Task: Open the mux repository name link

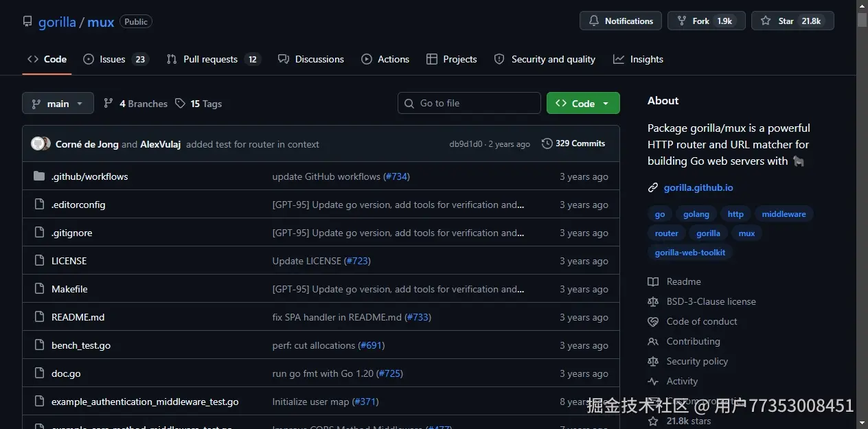Action: tap(101, 22)
